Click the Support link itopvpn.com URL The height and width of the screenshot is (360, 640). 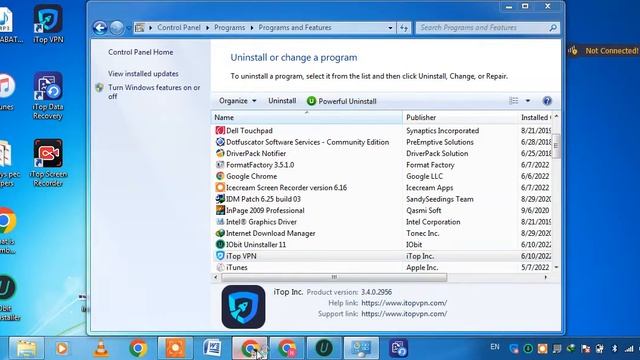click(x=404, y=313)
